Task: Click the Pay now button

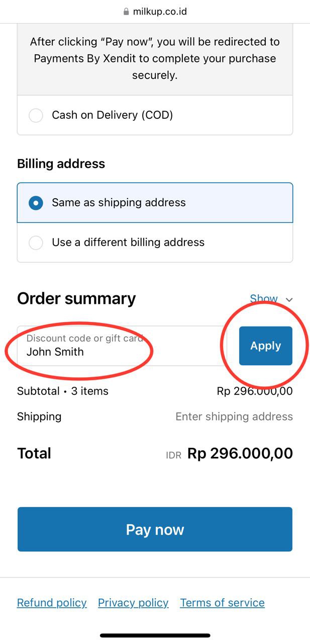Action: [155, 529]
